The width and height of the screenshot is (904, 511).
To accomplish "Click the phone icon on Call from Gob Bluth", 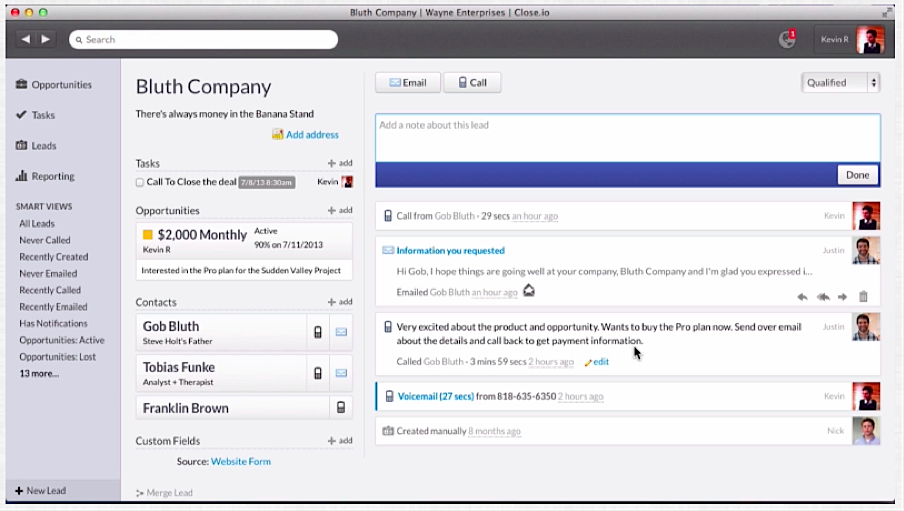I will (388, 216).
